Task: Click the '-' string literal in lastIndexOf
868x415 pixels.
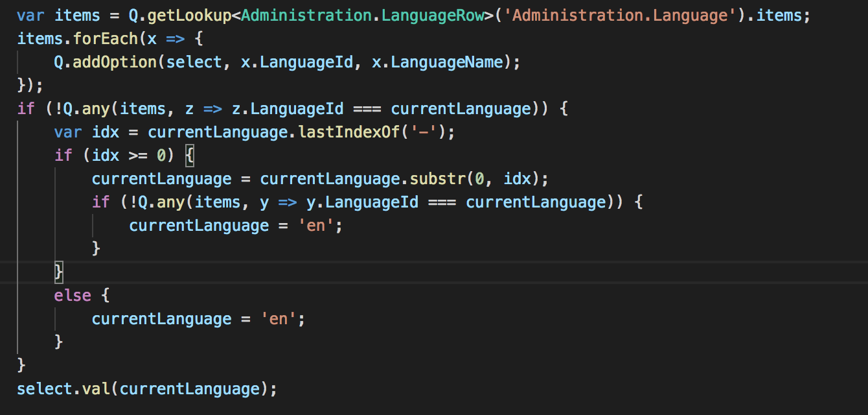Action: click(x=424, y=132)
